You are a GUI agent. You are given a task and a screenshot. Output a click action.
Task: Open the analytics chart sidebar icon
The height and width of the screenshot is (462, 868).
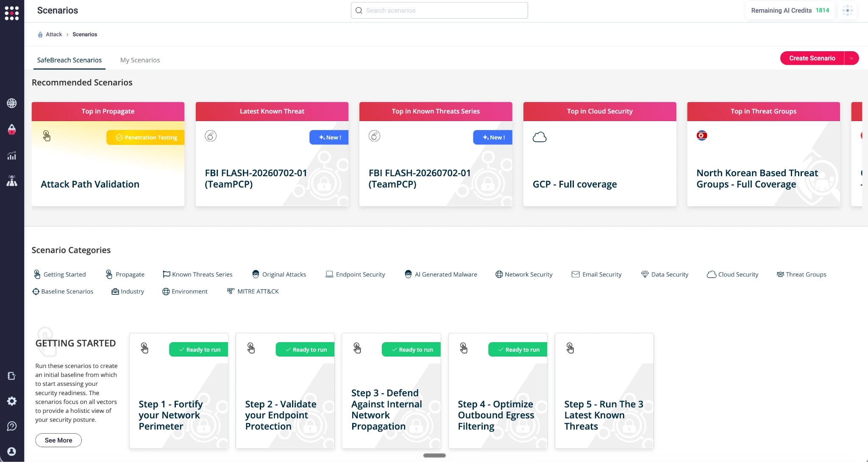coord(12,156)
